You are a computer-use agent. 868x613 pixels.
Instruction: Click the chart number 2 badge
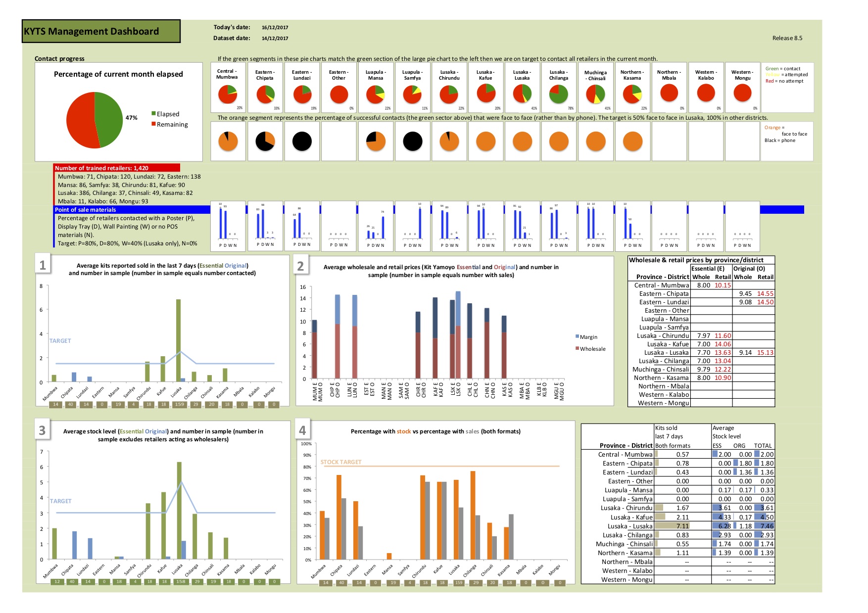click(300, 266)
